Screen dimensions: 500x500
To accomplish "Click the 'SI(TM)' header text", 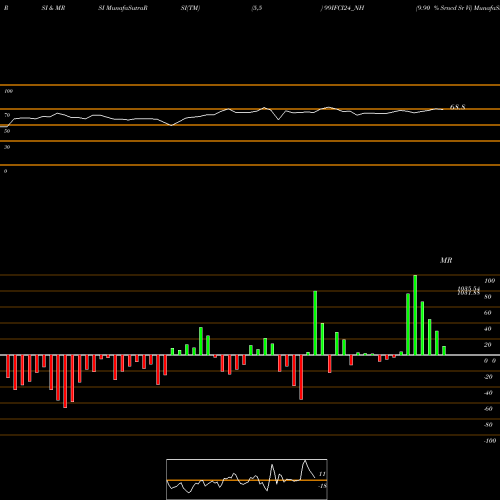I will point(190,8).
